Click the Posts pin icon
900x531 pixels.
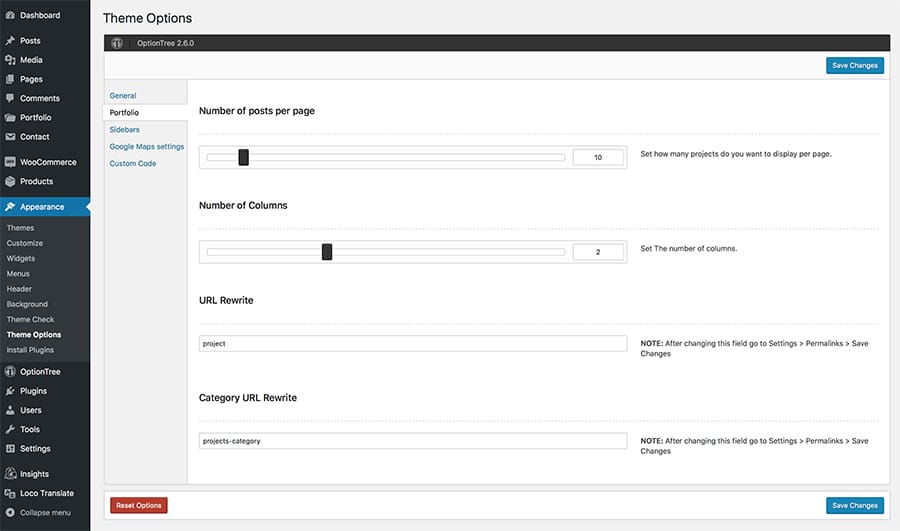coord(10,41)
